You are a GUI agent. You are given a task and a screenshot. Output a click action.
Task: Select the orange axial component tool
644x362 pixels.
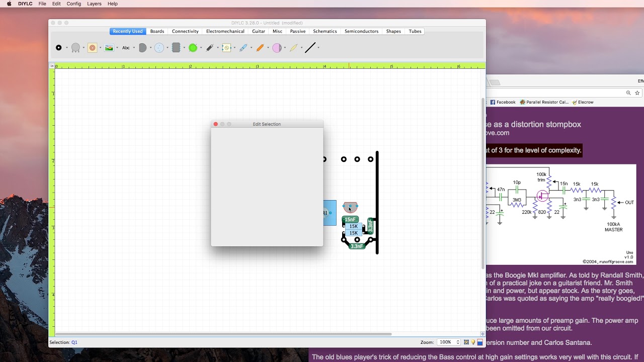point(260,48)
